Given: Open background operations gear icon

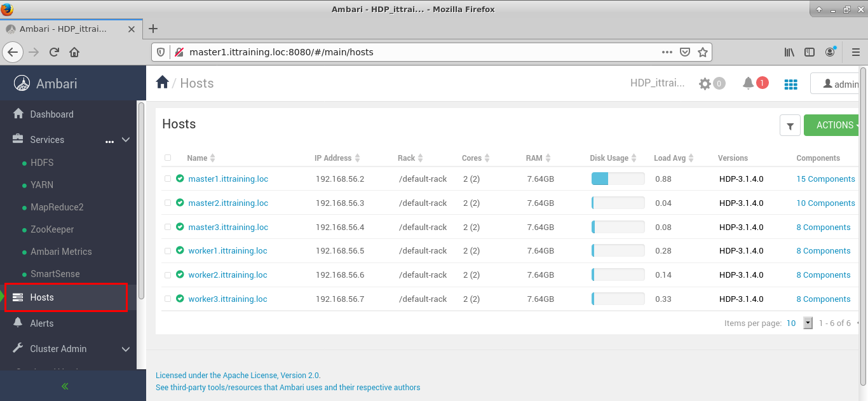Looking at the screenshot, I should click(x=705, y=83).
